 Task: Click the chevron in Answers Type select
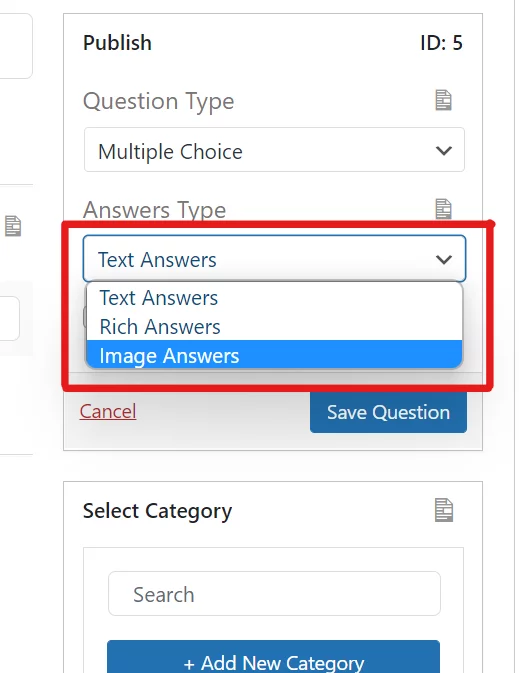click(443, 259)
